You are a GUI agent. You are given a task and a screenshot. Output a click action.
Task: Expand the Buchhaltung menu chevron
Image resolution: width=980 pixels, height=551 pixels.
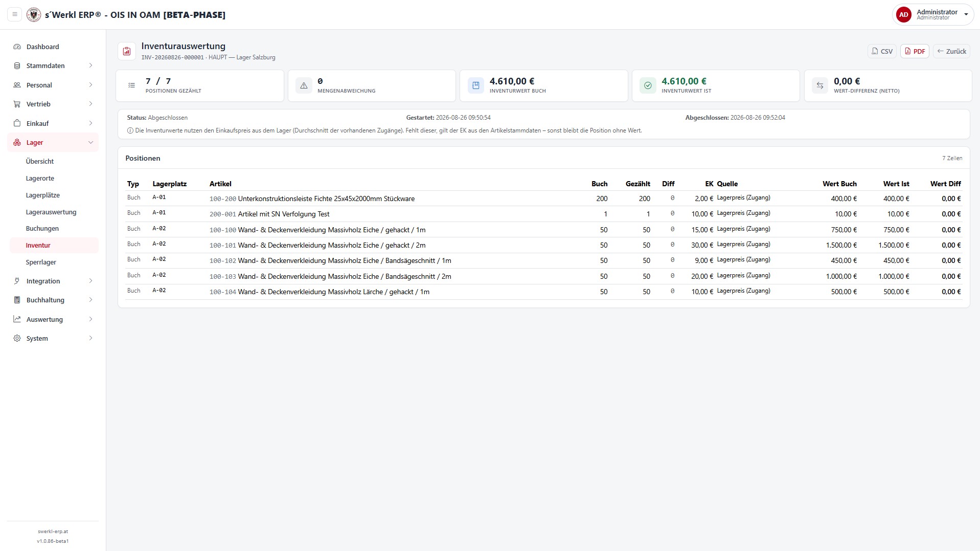pyautogui.click(x=90, y=300)
